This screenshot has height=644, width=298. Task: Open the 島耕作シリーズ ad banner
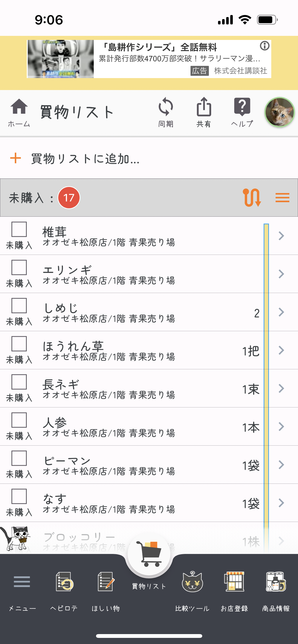pyautogui.click(x=149, y=59)
